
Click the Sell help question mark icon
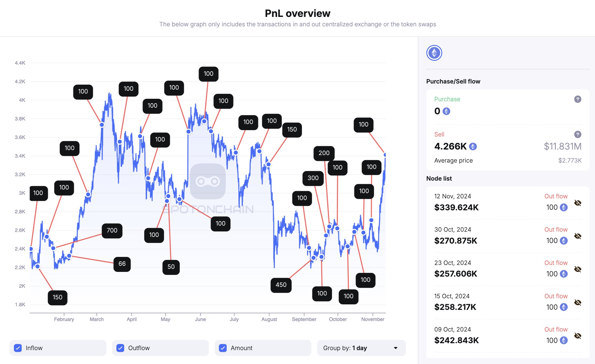tap(577, 135)
